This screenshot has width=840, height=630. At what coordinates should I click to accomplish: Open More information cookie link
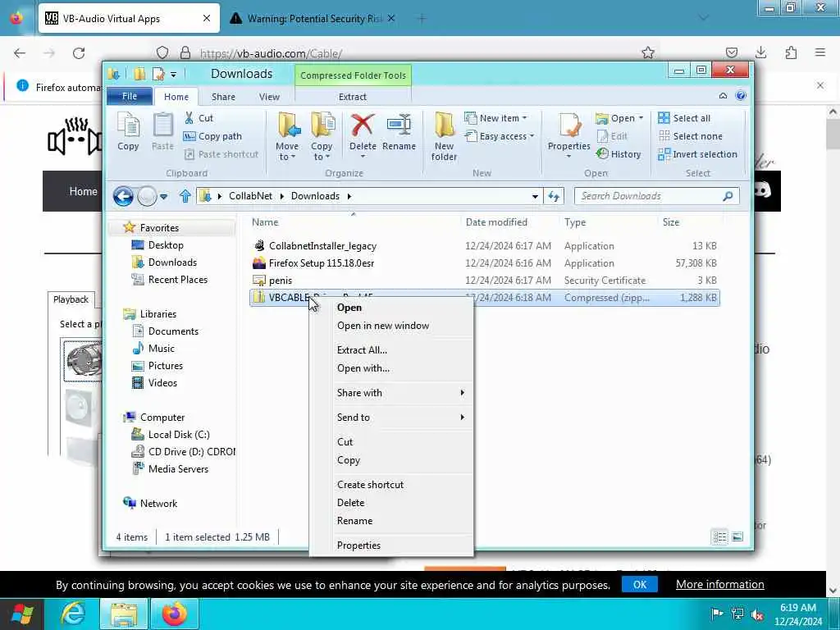click(719, 584)
